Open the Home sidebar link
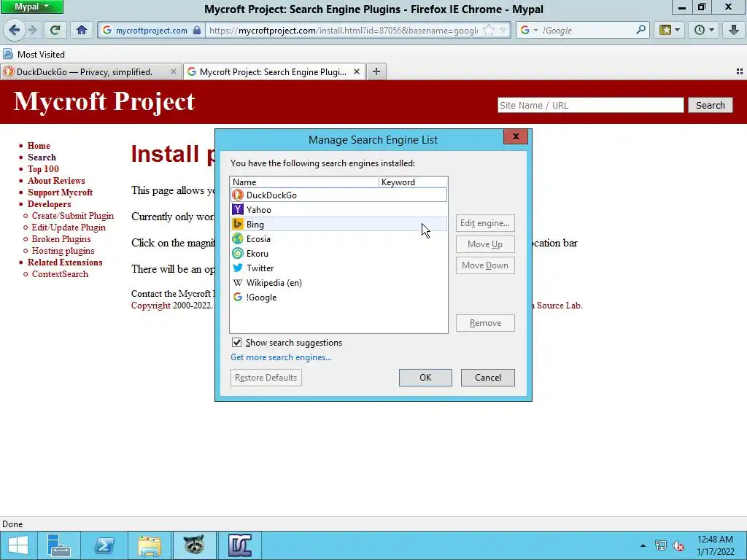The height and width of the screenshot is (560, 747). [39, 146]
